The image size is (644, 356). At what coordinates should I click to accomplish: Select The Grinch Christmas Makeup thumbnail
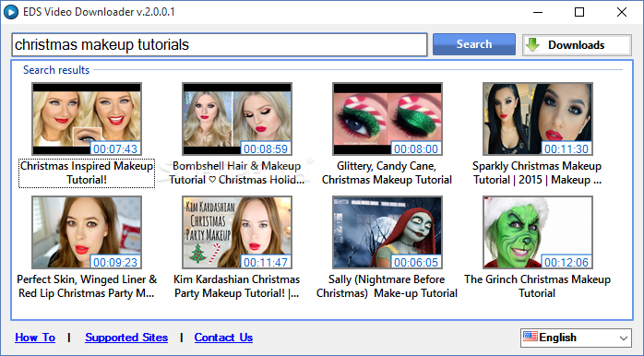538,232
